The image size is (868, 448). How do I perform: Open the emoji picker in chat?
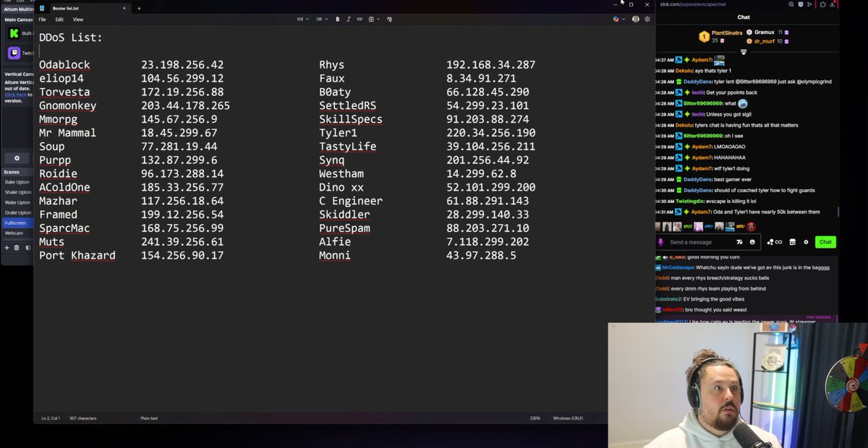click(752, 242)
